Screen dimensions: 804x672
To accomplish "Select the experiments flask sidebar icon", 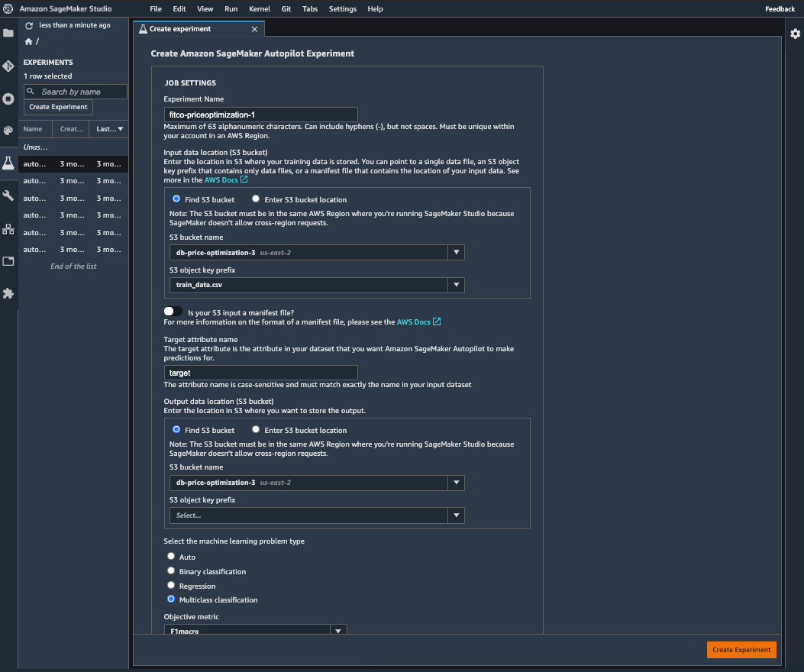I will (8, 163).
